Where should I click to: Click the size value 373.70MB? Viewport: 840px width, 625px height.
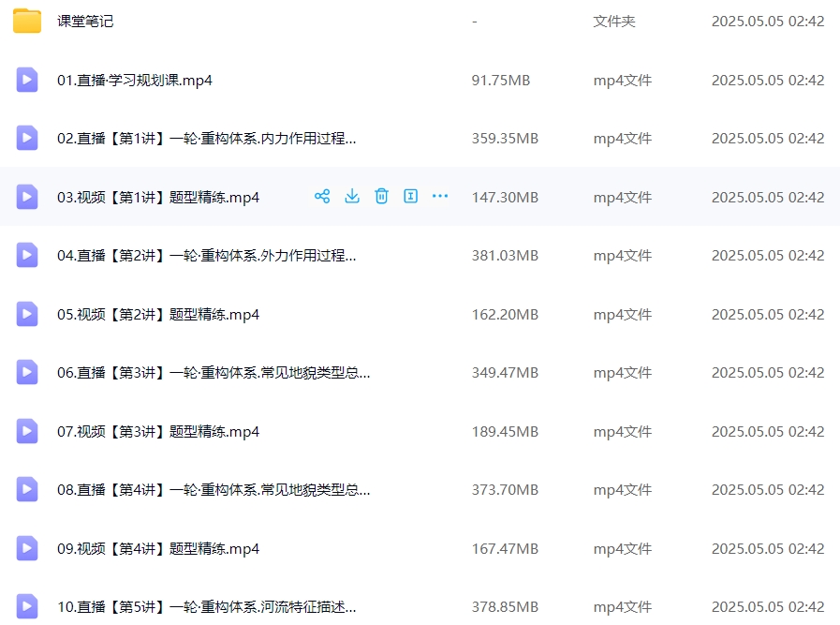click(505, 490)
